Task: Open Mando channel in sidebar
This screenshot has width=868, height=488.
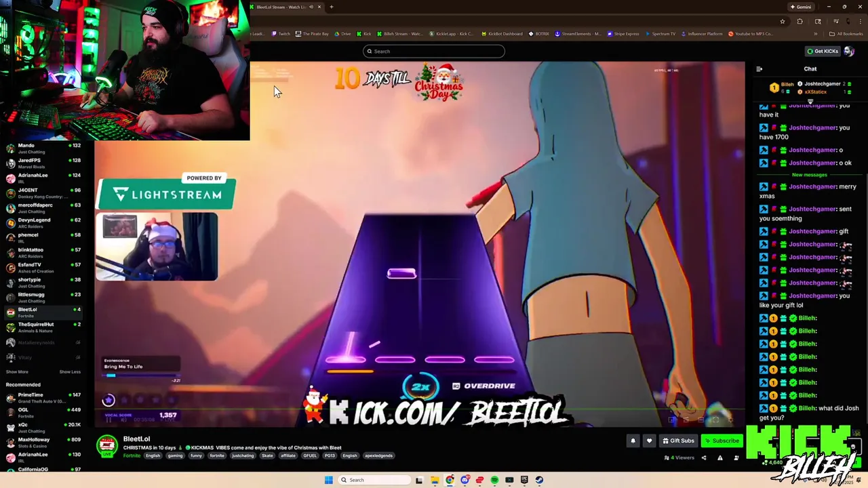Action: coord(43,148)
